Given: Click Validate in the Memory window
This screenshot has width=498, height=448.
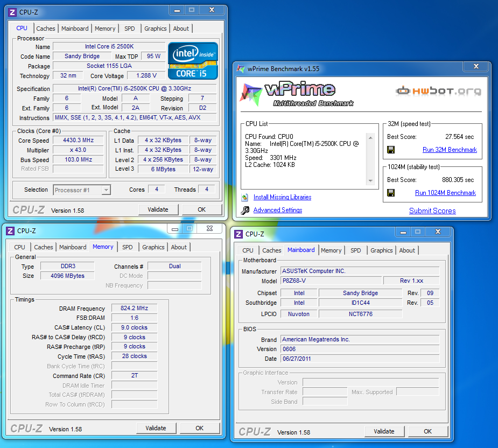Looking at the screenshot, I should tap(156, 428).
